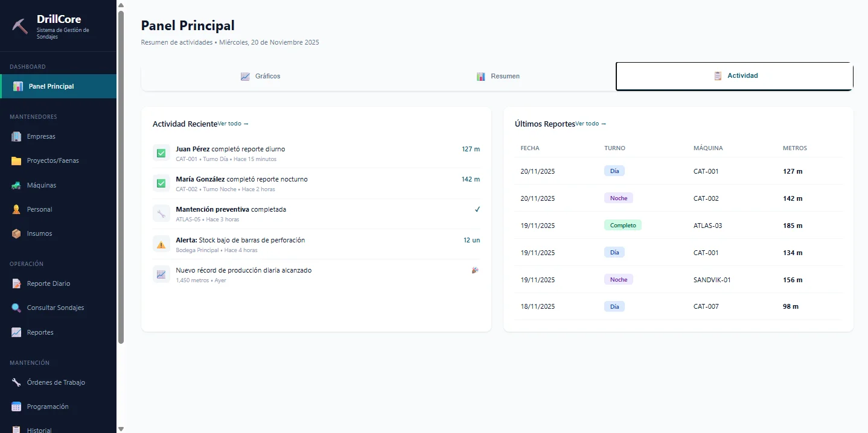
Task: Click the sidebar scrollbar down arrow
Action: pos(121,429)
